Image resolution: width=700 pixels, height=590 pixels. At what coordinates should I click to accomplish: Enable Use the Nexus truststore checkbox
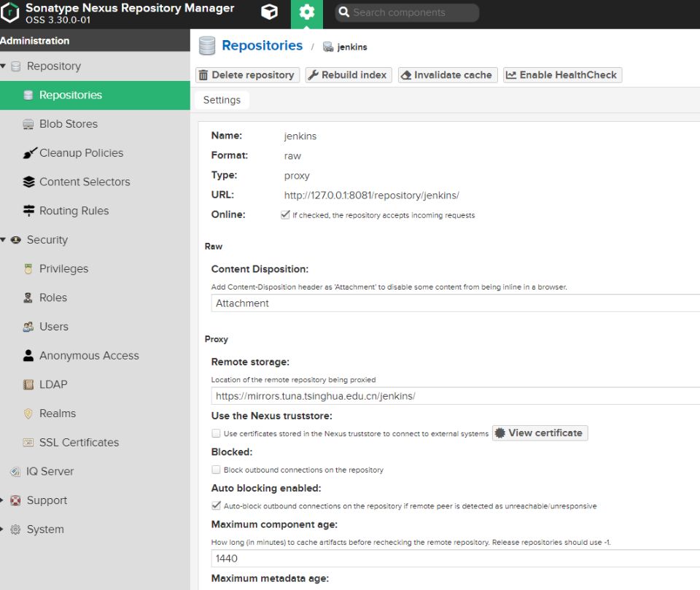[x=216, y=433]
